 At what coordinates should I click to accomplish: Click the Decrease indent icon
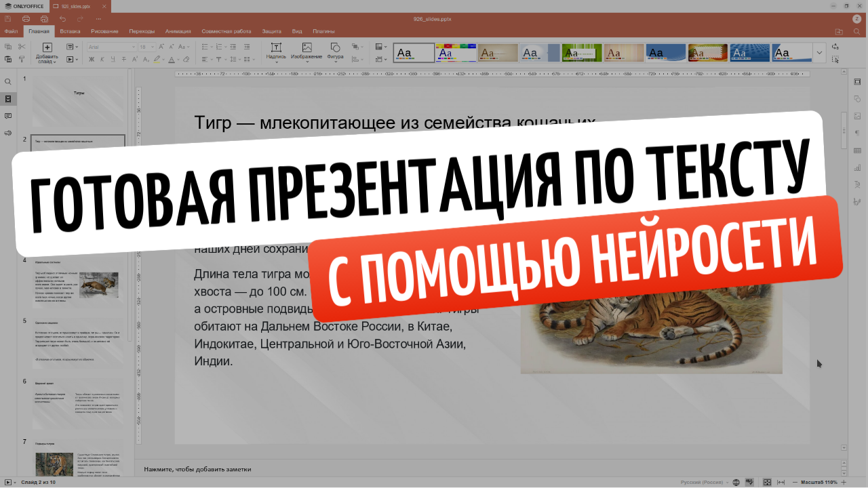pyautogui.click(x=233, y=47)
